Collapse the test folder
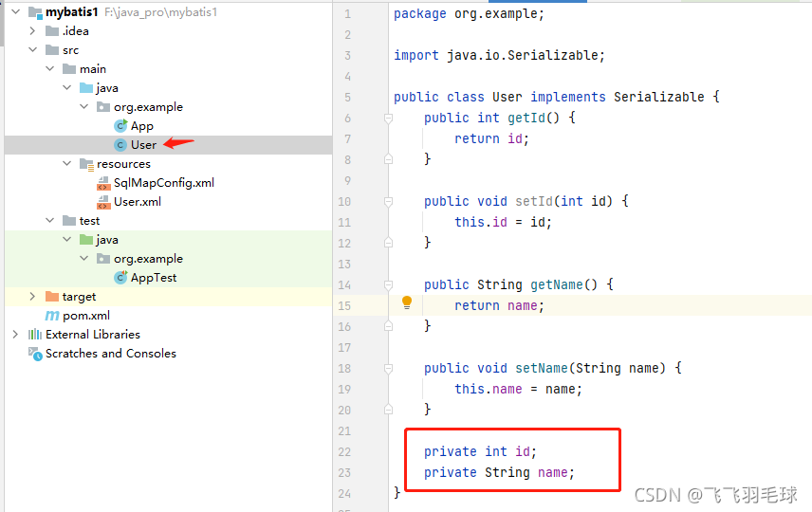 tap(49, 220)
